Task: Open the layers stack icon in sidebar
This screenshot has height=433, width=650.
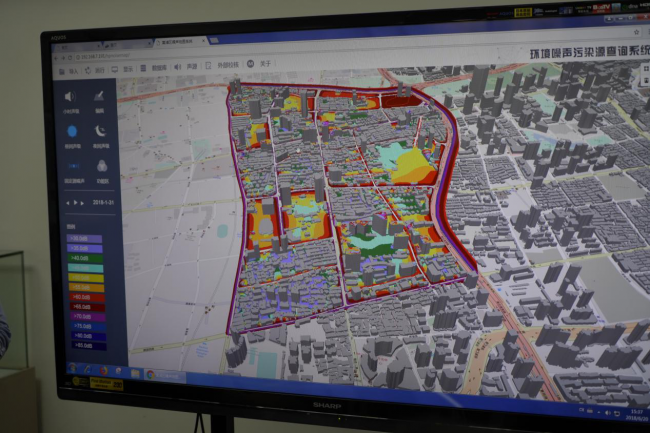Action: (x=100, y=168)
